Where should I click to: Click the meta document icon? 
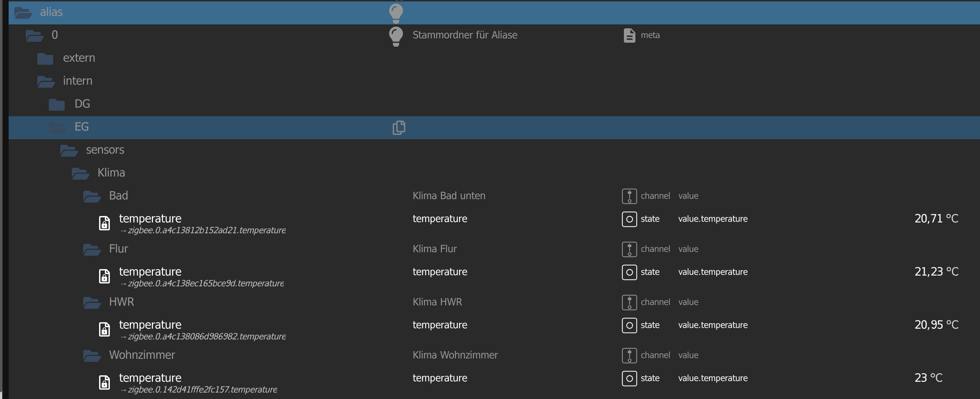[x=629, y=36]
